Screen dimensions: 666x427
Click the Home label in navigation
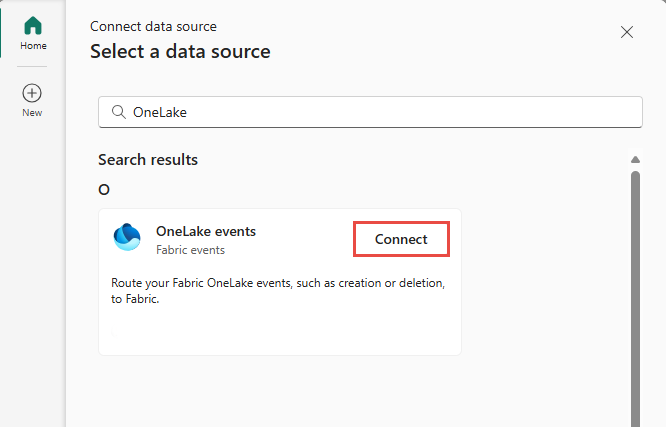[33, 46]
